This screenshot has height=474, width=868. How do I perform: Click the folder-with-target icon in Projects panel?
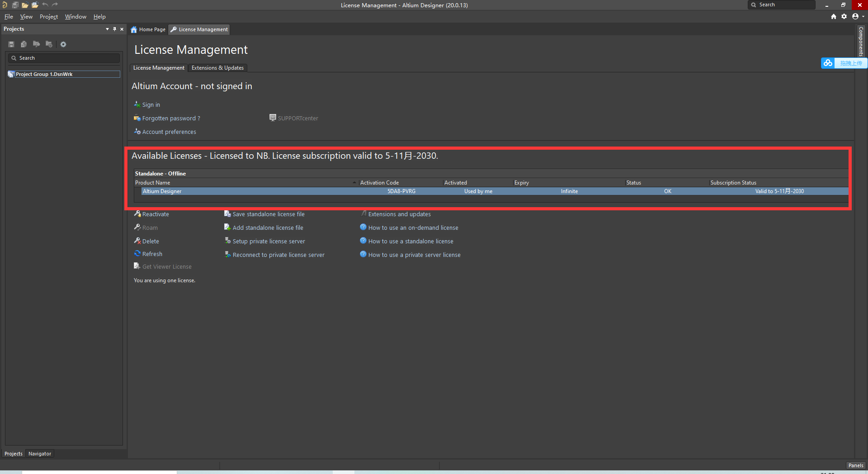point(49,44)
